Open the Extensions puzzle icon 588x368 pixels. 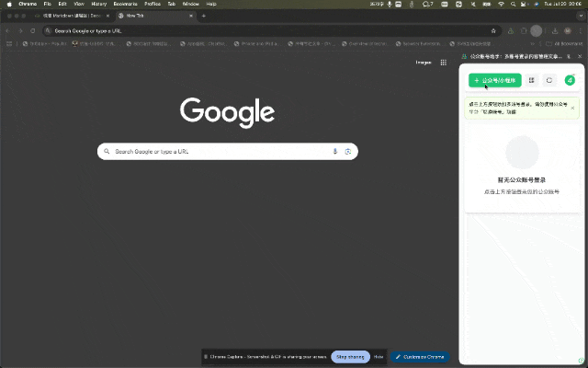524,30
